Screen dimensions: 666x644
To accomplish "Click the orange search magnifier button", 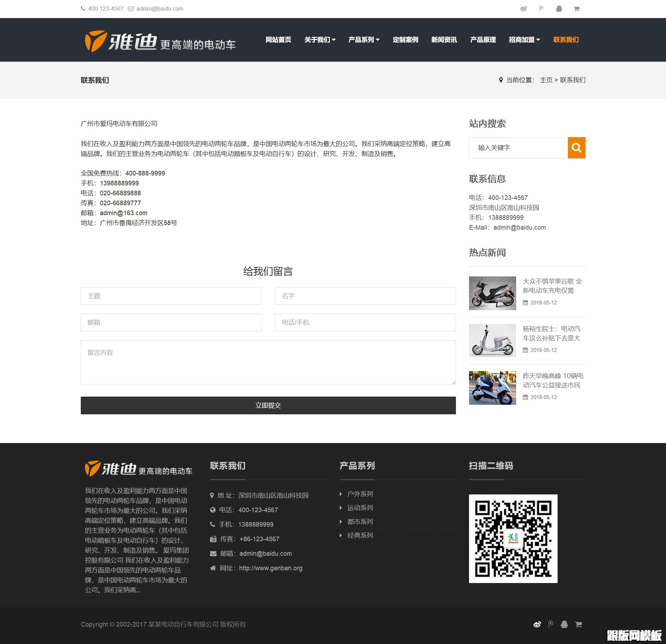I will point(576,148).
